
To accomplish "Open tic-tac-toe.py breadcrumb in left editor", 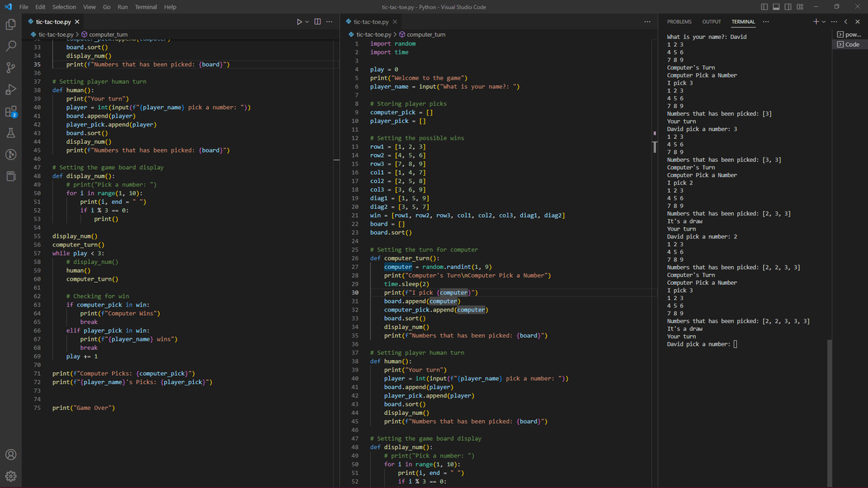I will click(x=51, y=35).
